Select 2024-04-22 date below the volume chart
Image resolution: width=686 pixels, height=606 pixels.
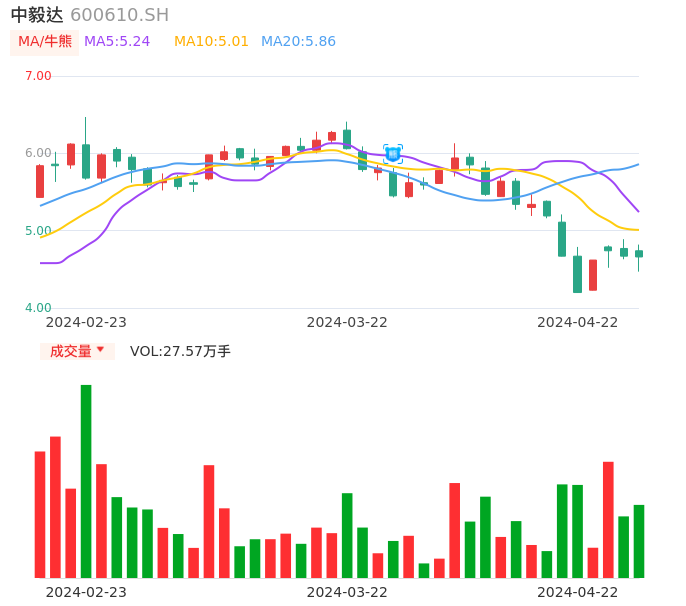(x=578, y=592)
